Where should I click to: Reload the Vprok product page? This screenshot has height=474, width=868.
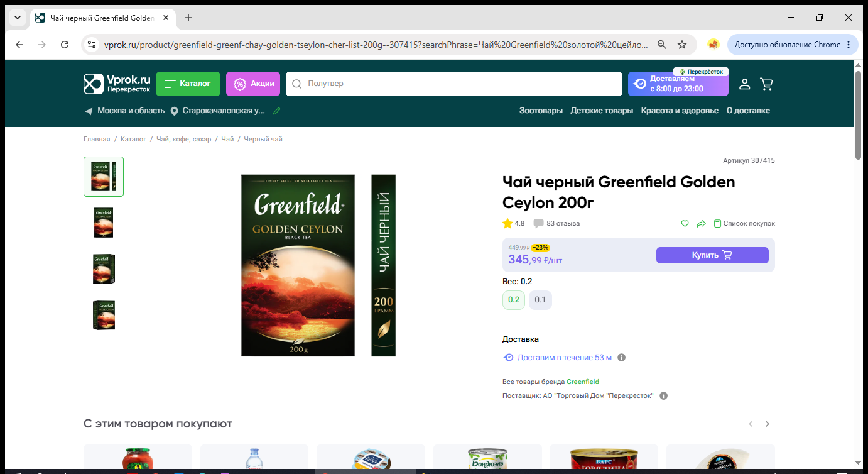[x=65, y=45]
